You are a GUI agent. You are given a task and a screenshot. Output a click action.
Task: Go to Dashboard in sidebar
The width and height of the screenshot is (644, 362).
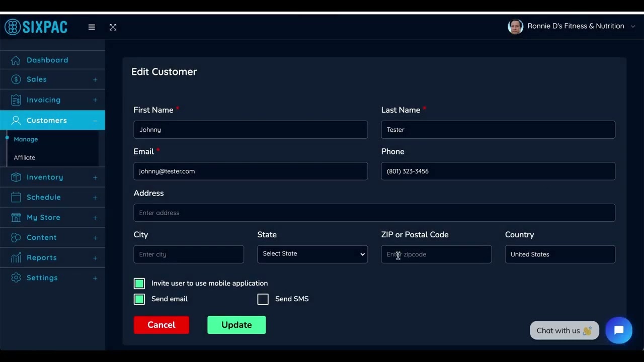coord(47,60)
